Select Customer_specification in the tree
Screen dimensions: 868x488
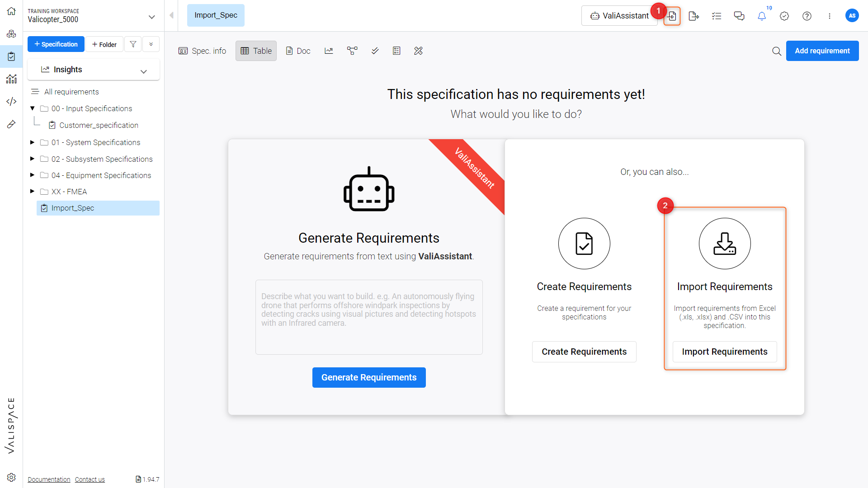99,125
